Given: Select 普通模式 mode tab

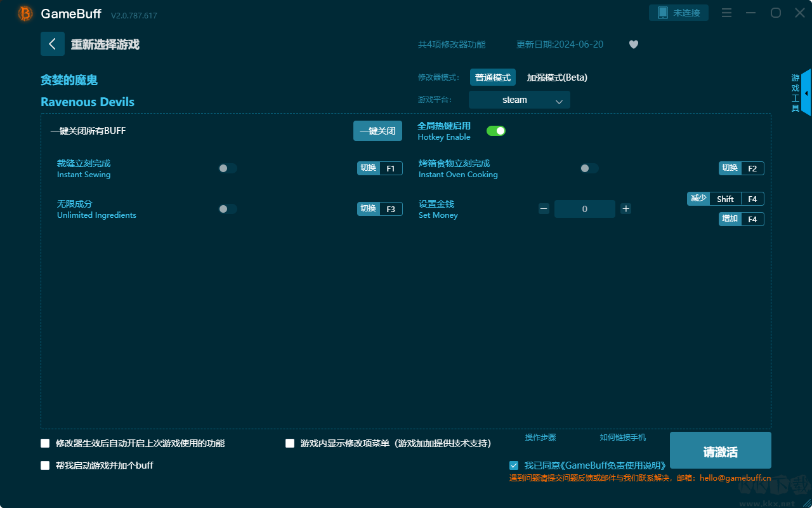Looking at the screenshot, I should (493, 77).
